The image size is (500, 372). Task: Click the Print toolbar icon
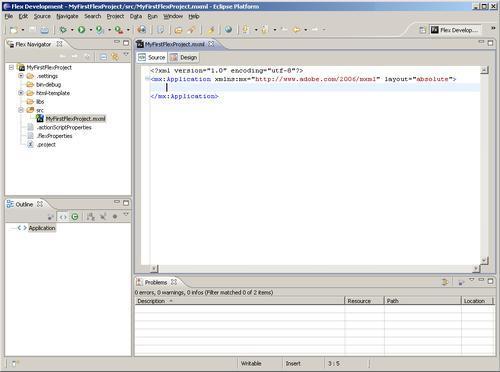[x=44, y=30]
